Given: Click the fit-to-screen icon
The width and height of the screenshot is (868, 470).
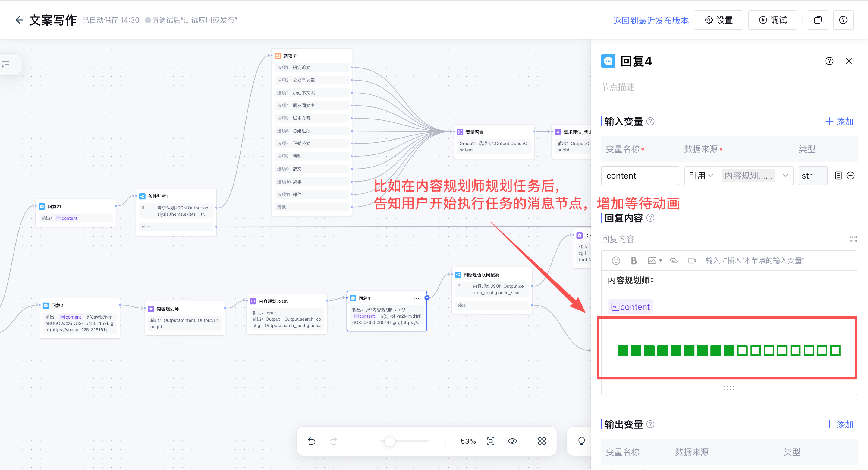Looking at the screenshot, I should [x=491, y=441].
